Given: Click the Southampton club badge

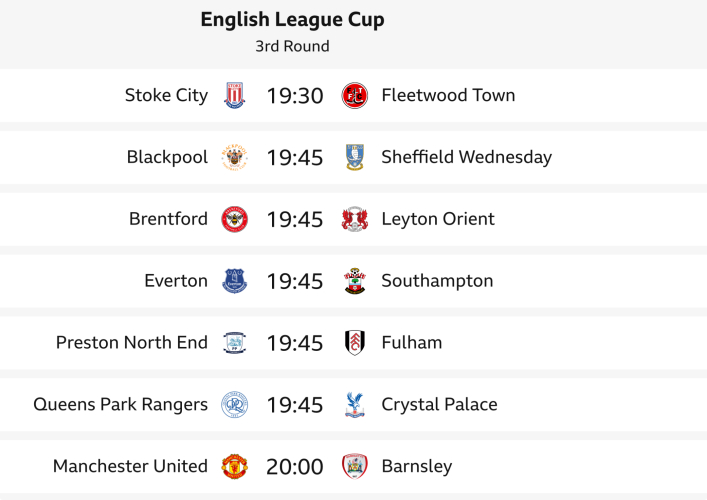Looking at the screenshot, I should [355, 281].
